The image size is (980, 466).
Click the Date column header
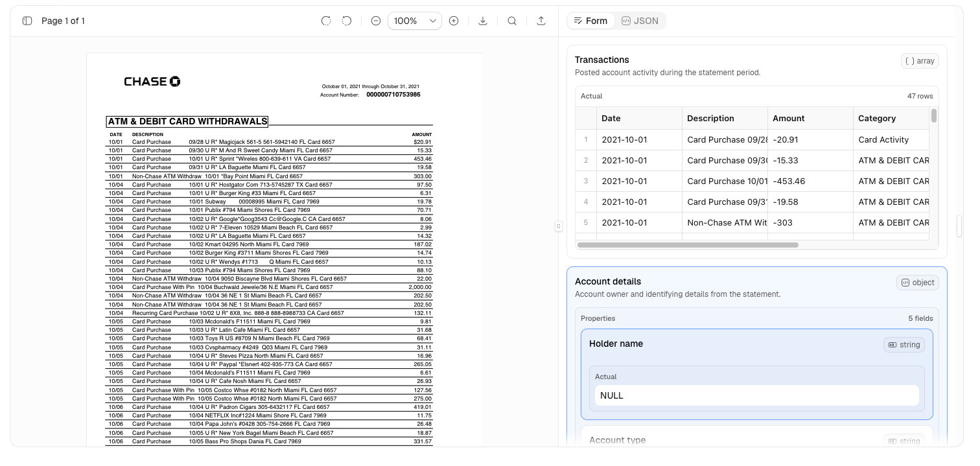638,118
